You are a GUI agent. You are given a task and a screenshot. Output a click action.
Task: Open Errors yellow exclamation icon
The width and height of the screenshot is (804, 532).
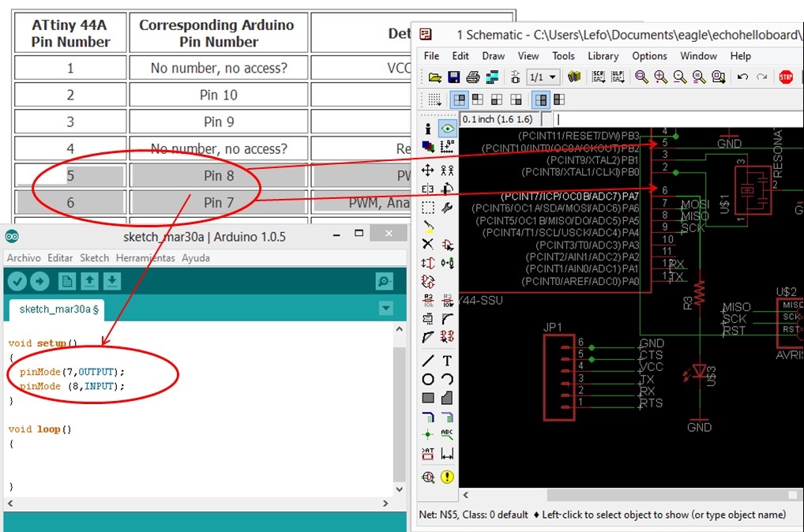[x=447, y=478]
